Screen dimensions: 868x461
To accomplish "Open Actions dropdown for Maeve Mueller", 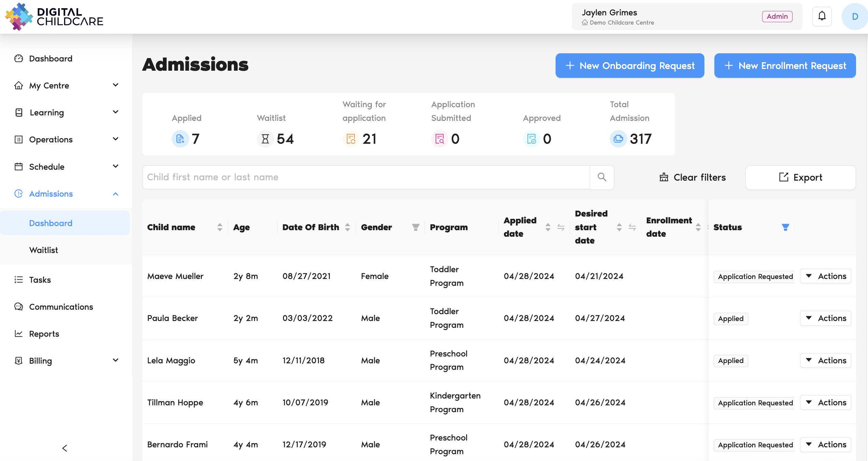I will 825,276.
